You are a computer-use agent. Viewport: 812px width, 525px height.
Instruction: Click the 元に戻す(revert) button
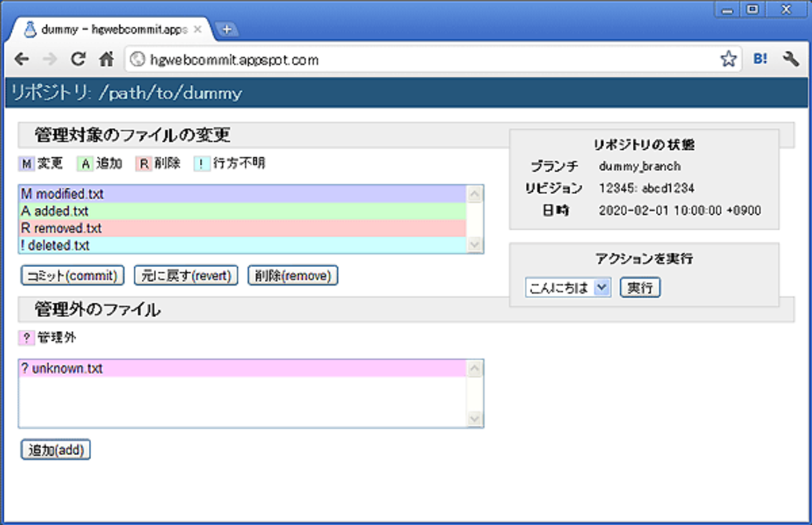[186, 275]
